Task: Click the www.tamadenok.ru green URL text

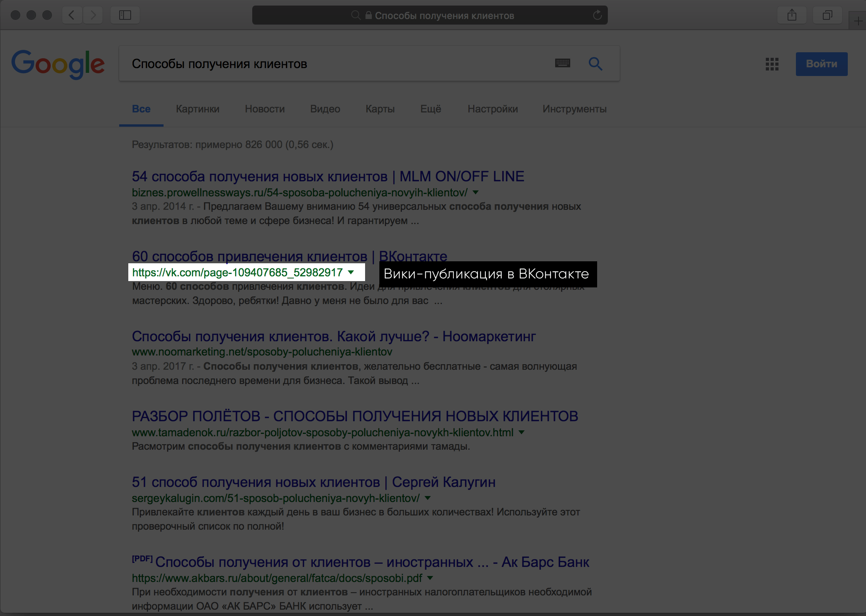Action: (x=323, y=433)
